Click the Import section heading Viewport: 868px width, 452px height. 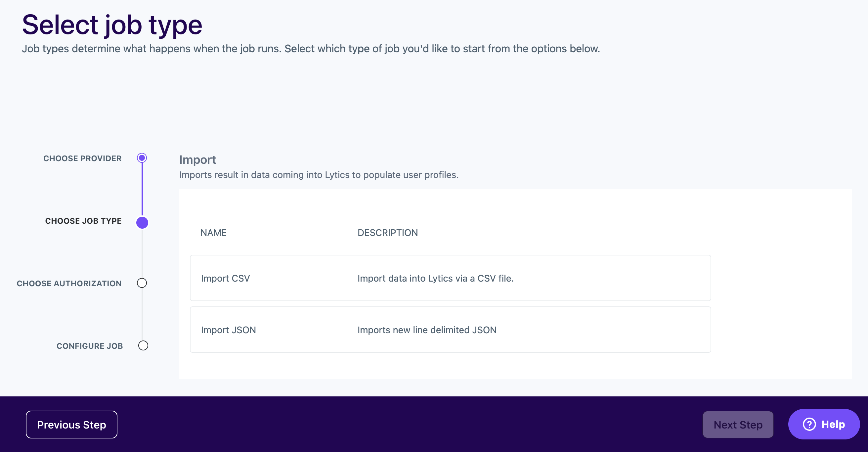(197, 160)
